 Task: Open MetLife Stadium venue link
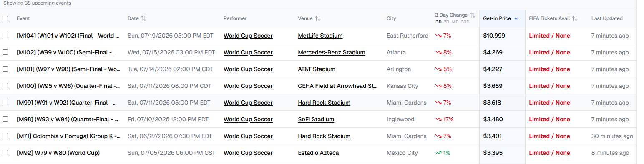320,36
